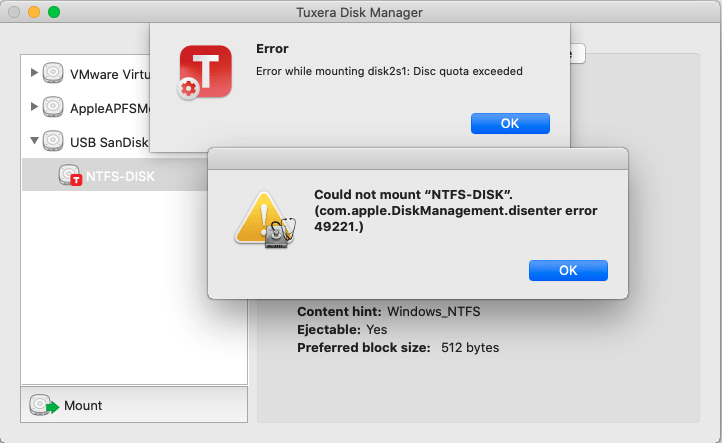Click the USB SanDisk drive icon
722x443 pixels.
(x=53, y=140)
